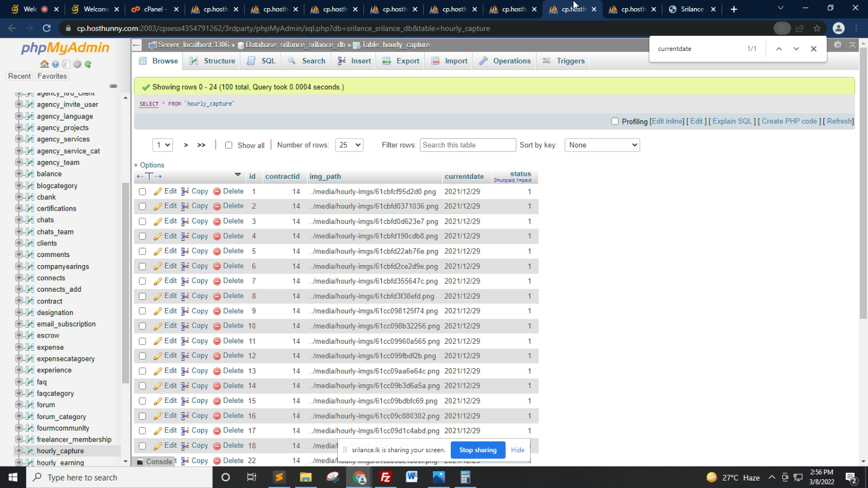Click the Search this table filter field
The image size is (868, 488).
point(468,145)
